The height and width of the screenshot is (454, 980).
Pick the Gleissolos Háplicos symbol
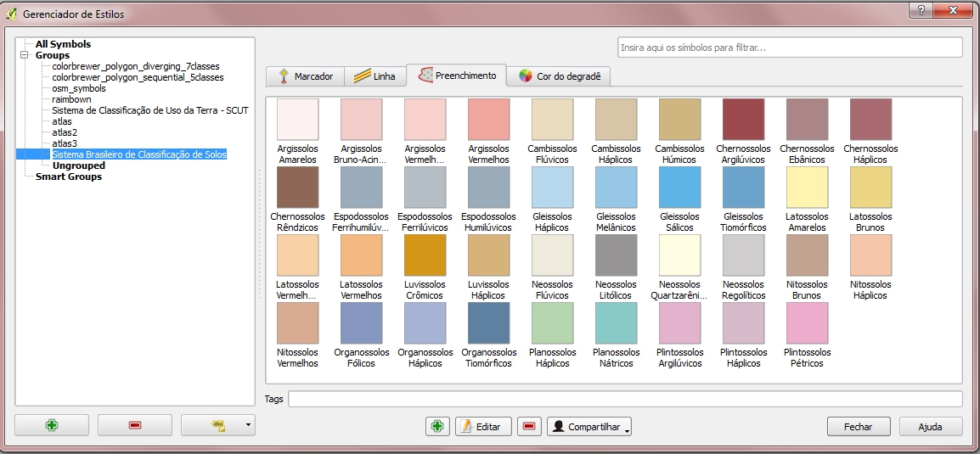pos(553,188)
